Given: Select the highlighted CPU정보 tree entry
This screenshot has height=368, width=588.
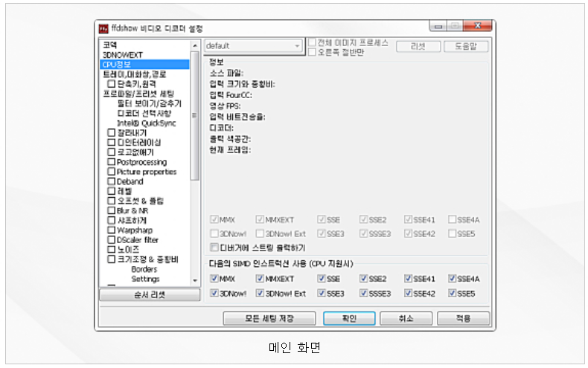Looking at the screenshot, I should point(144,65).
